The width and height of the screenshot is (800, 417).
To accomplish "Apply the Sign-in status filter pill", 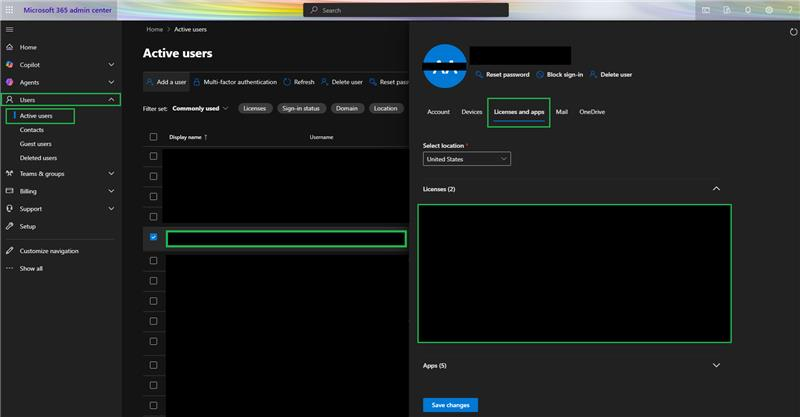I will click(301, 109).
